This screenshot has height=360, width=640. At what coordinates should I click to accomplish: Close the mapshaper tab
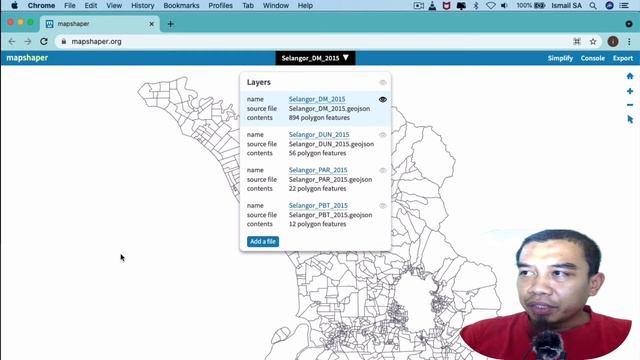(x=151, y=24)
